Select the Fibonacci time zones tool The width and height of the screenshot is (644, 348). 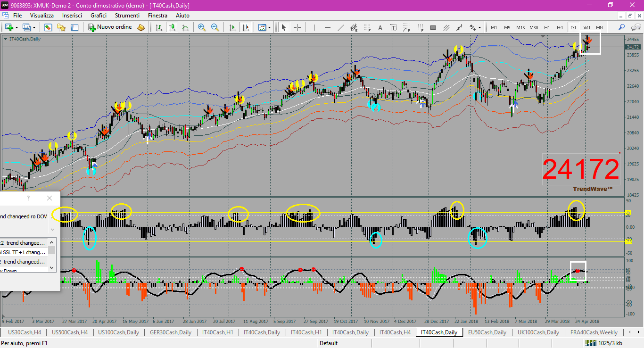(420, 27)
